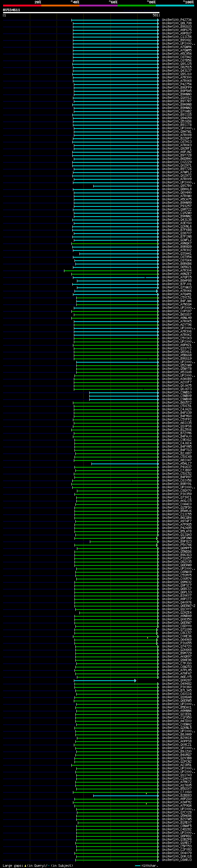Pick the UniRef100_C6T942 hit
Screen dimensions: 197x868
[176, 57]
